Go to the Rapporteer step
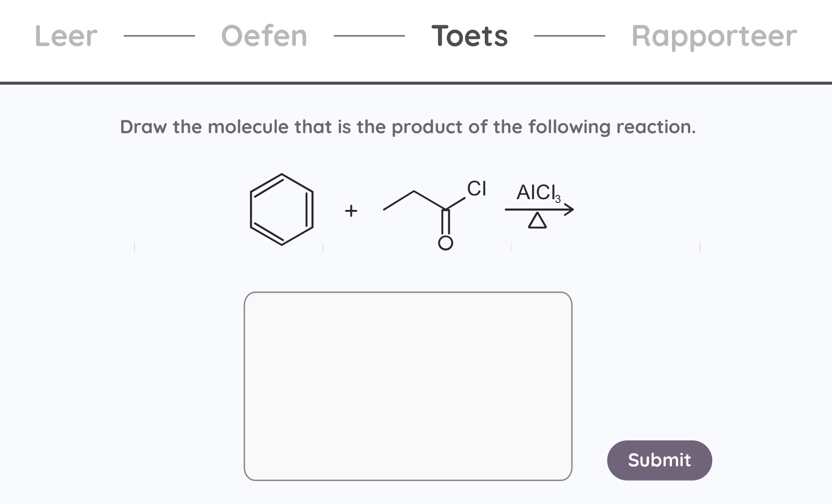Screen dimensions: 832x504 click(714, 36)
